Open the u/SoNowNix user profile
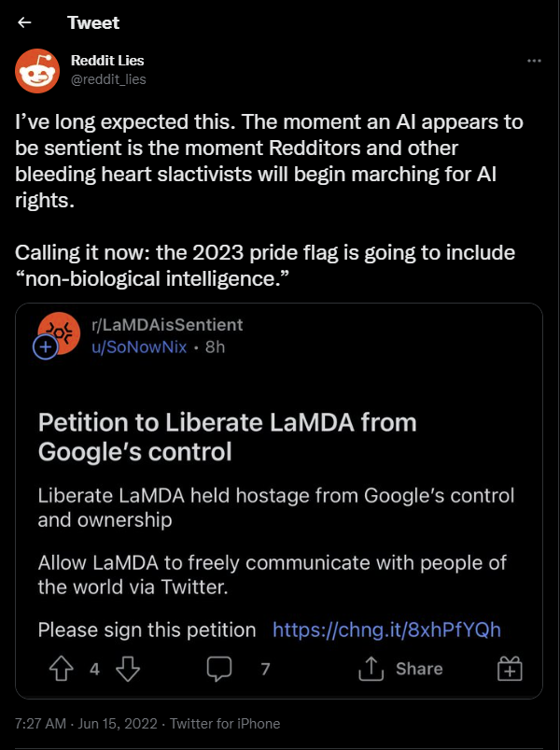560x750 pixels. tap(139, 347)
